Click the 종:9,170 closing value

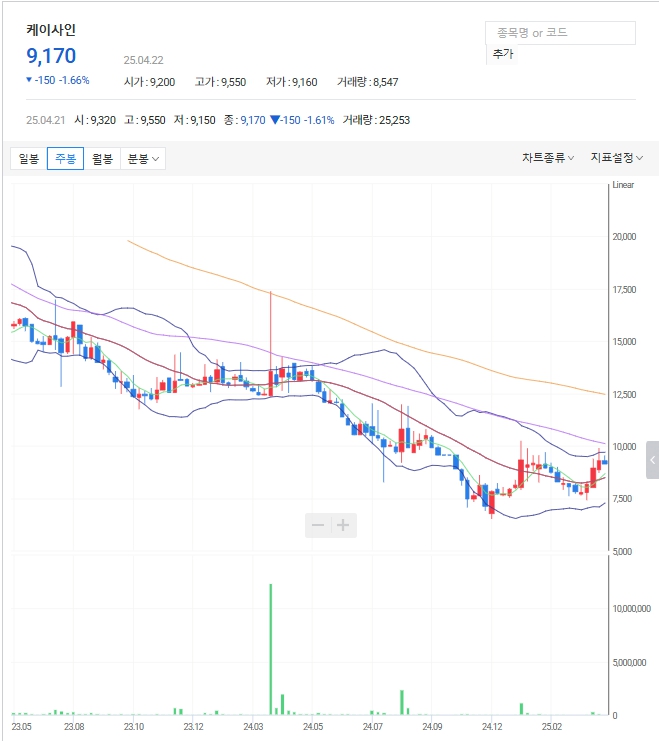click(245, 120)
